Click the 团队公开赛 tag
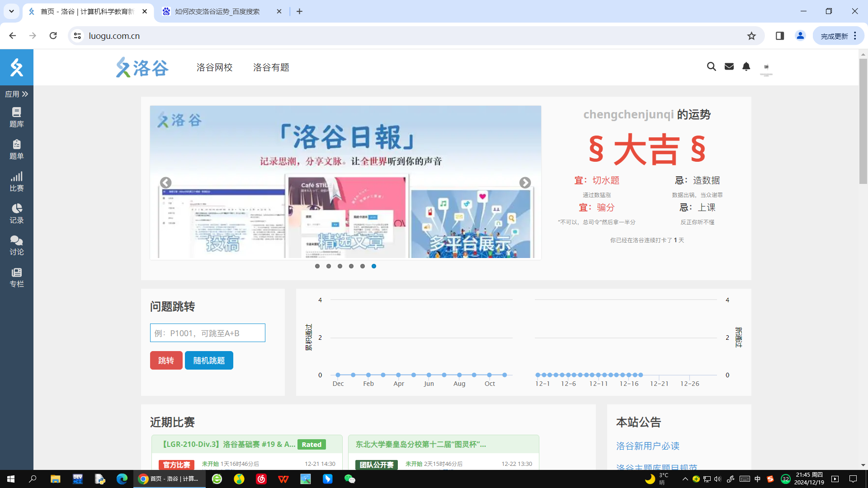This screenshot has width=868, height=488. (x=377, y=465)
